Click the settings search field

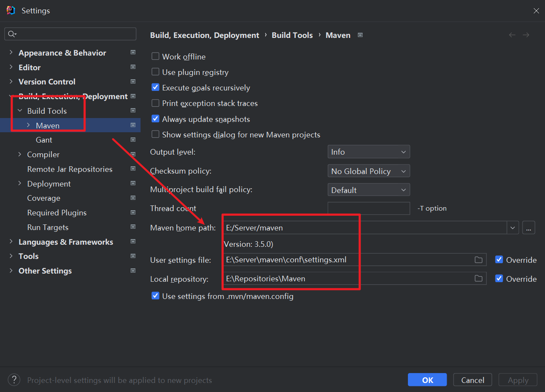click(x=70, y=34)
